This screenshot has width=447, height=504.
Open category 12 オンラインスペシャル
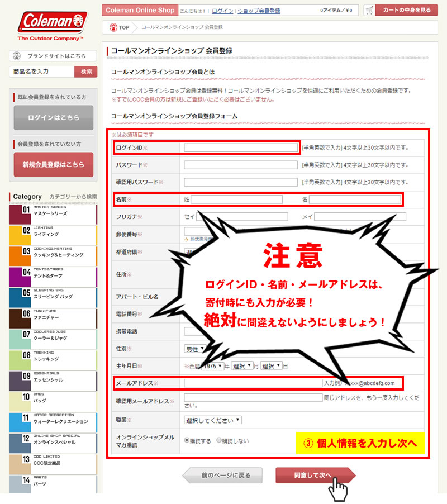53,444
